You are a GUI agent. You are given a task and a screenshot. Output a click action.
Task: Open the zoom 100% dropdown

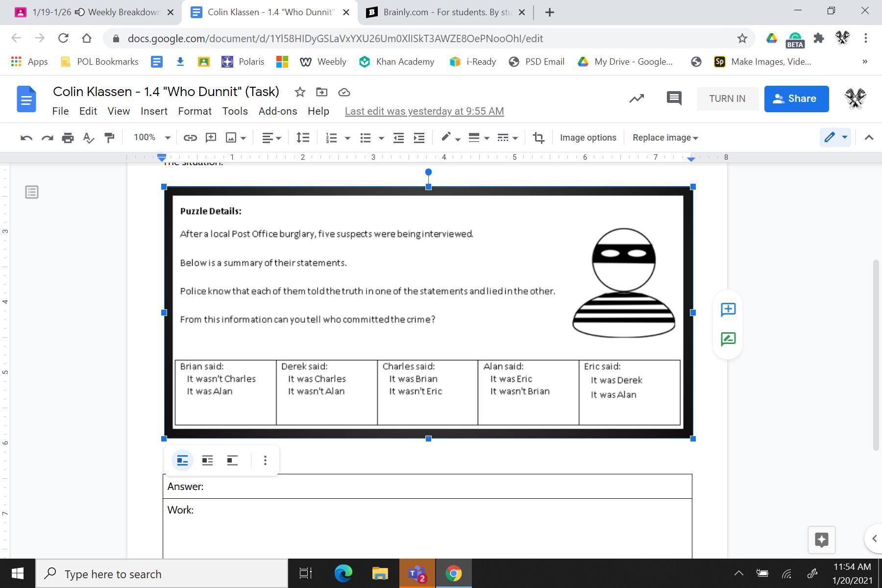(x=152, y=138)
